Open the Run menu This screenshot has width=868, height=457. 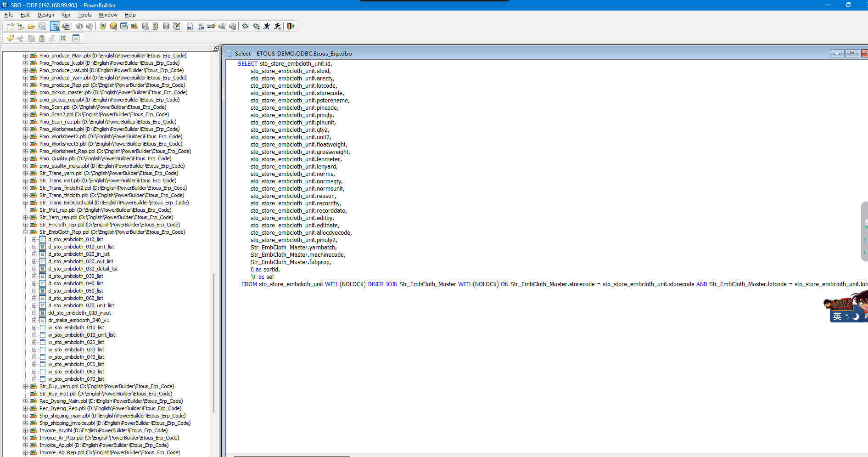(66, 15)
